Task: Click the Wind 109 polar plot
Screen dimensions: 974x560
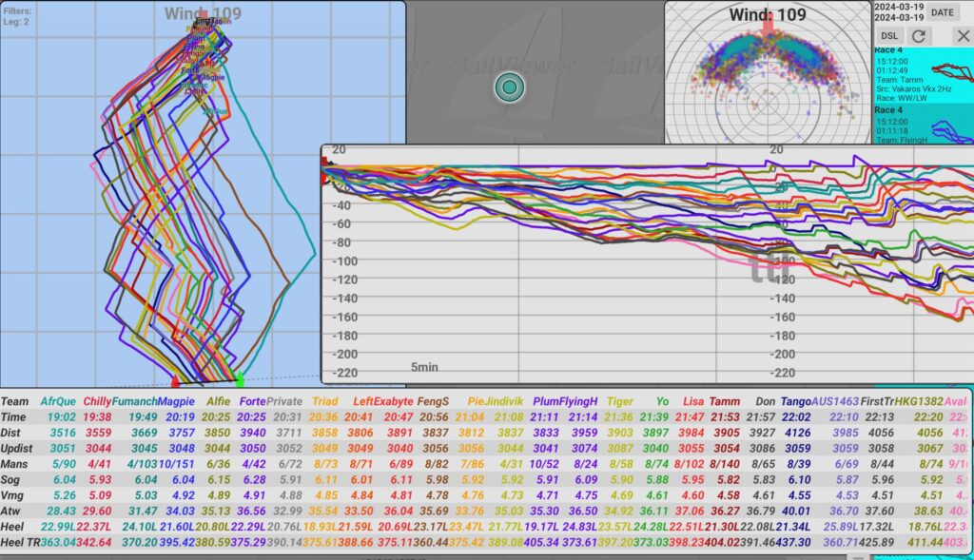Action: click(768, 73)
